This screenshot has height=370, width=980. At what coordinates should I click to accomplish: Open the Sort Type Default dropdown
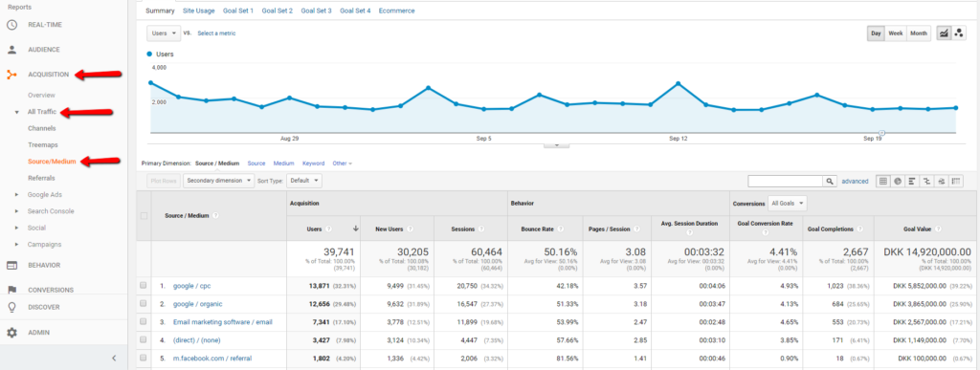tap(304, 181)
